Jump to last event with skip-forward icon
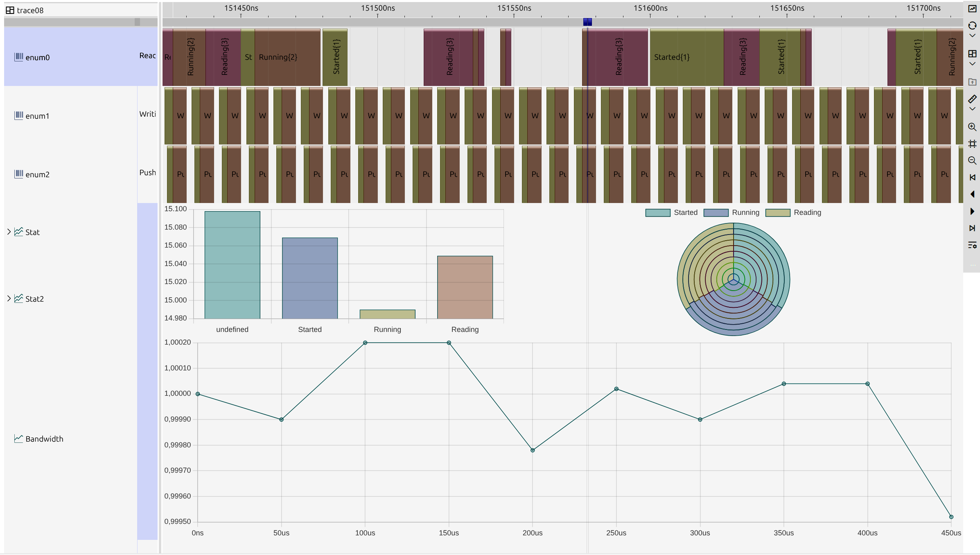 click(972, 228)
